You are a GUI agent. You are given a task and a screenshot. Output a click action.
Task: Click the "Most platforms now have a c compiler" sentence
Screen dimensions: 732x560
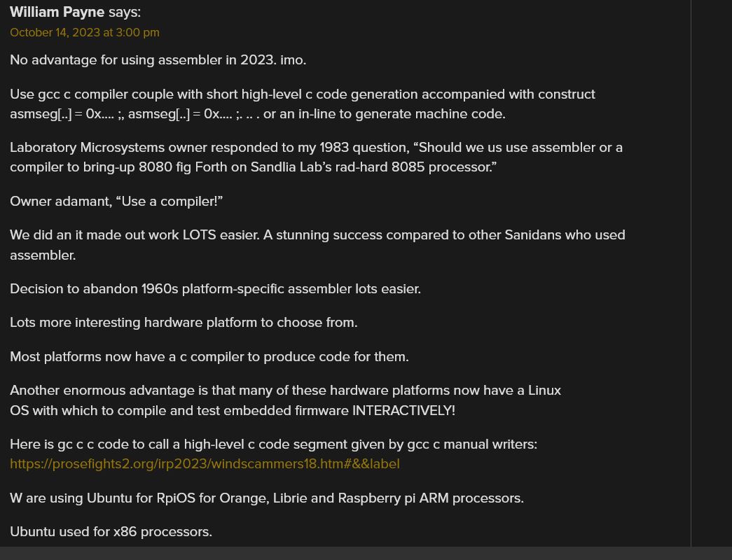209,357
